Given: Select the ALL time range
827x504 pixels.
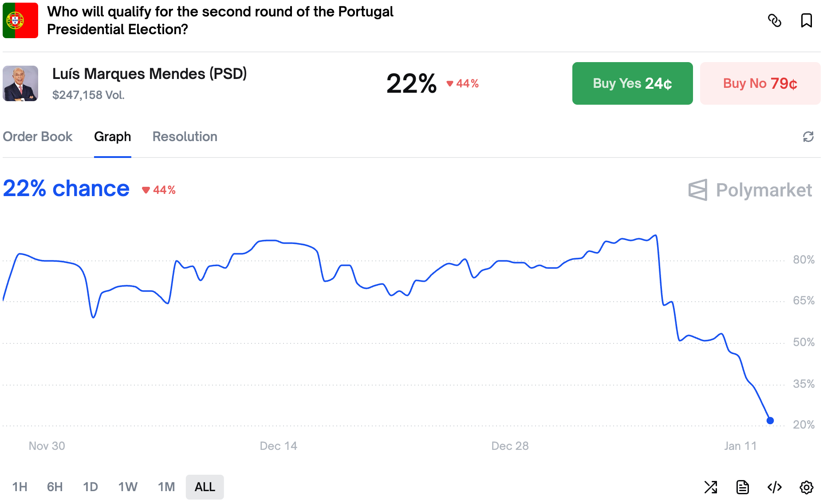Looking at the screenshot, I should pyautogui.click(x=205, y=487).
